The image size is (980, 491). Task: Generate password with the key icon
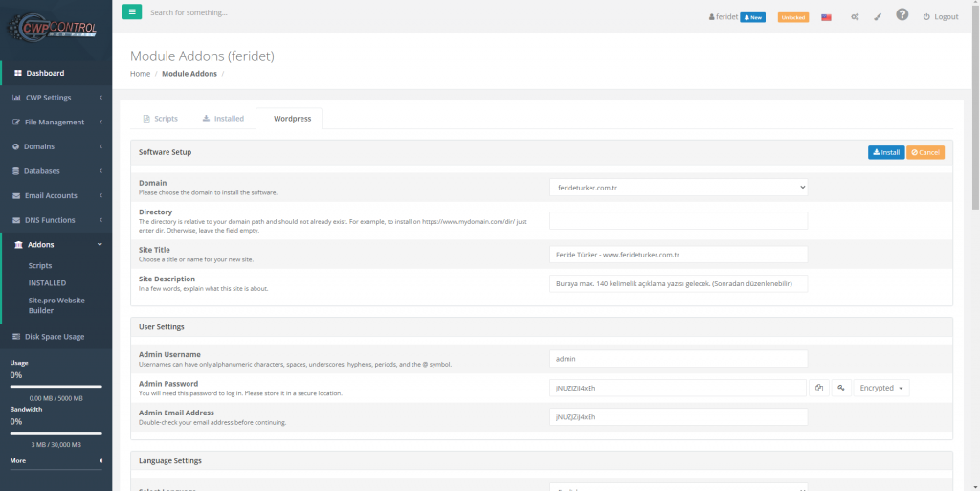coord(841,388)
